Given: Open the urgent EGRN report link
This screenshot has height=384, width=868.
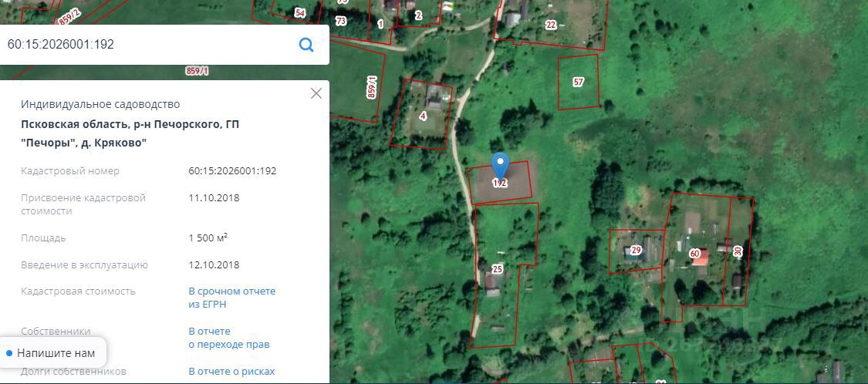Looking at the screenshot, I should pos(232,298).
